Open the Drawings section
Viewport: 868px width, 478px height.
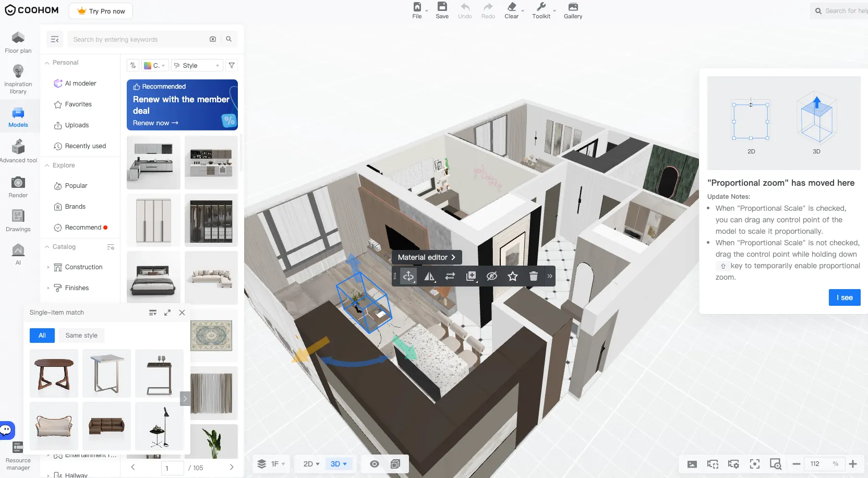tap(18, 220)
